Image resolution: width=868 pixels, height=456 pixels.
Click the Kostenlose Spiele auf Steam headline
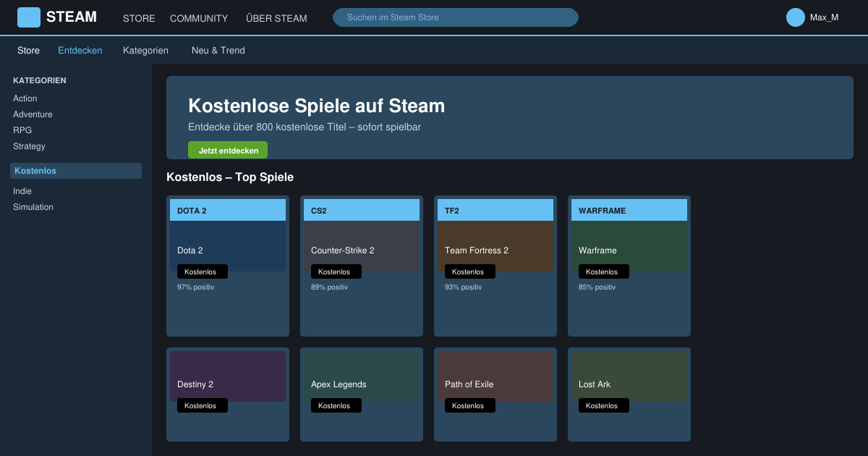pos(316,106)
